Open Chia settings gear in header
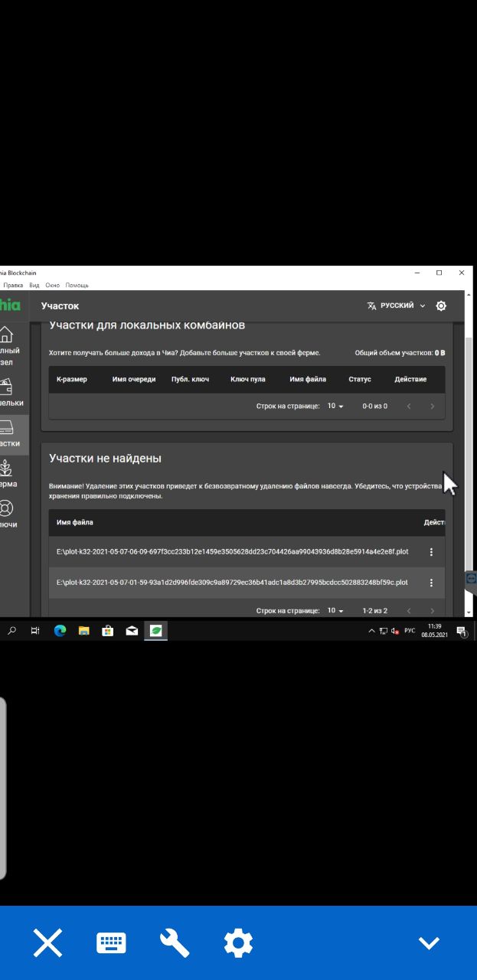The width and height of the screenshot is (477, 980). [x=441, y=305]
